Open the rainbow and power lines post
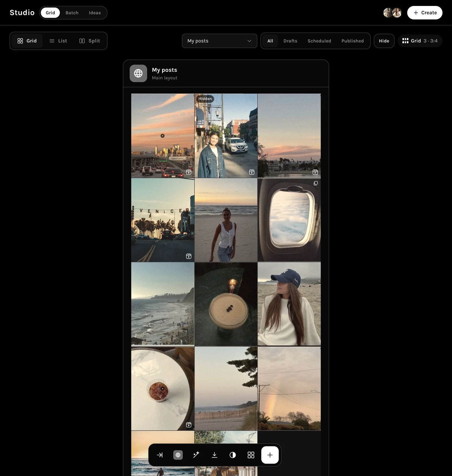Screen dimensions: 452x476 [289, 388]
